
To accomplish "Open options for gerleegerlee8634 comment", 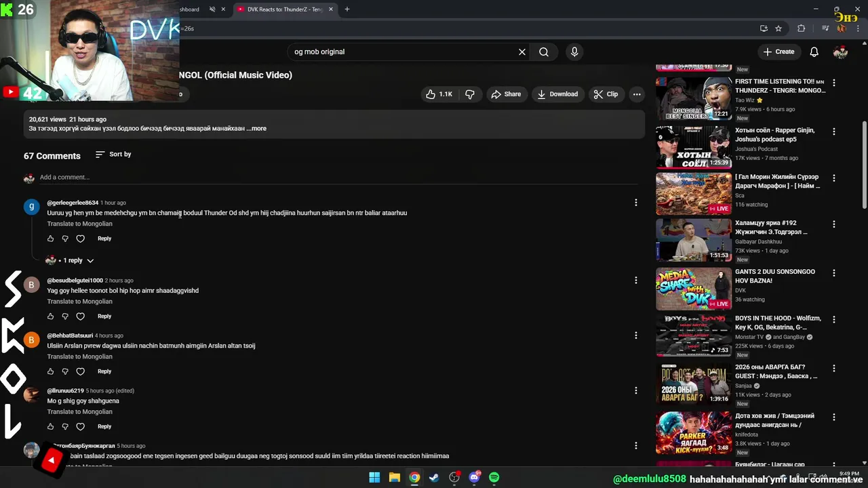I will pyautogui.click(x=635, y=203).
